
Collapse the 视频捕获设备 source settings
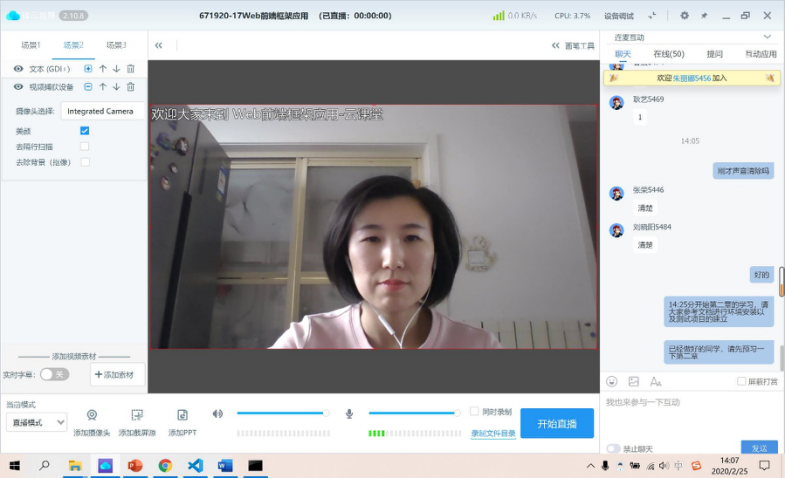pos(88,87)
